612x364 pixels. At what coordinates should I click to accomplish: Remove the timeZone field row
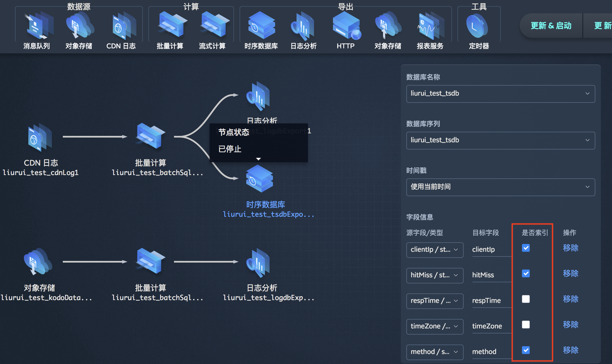(571, 325)
